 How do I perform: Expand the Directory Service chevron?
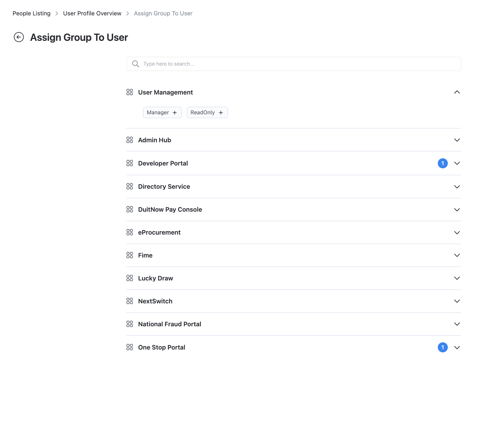pos(457,187)
